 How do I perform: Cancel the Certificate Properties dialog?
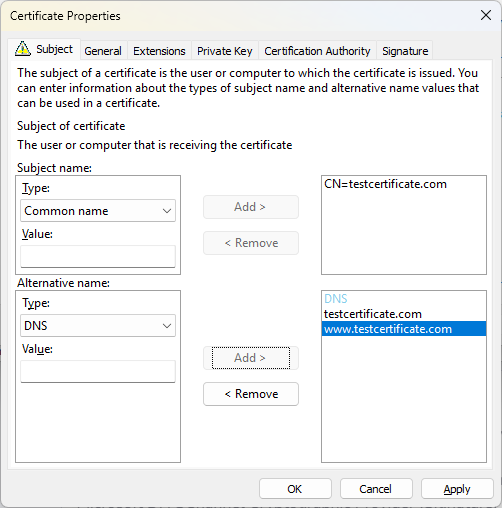coord(376,489)
